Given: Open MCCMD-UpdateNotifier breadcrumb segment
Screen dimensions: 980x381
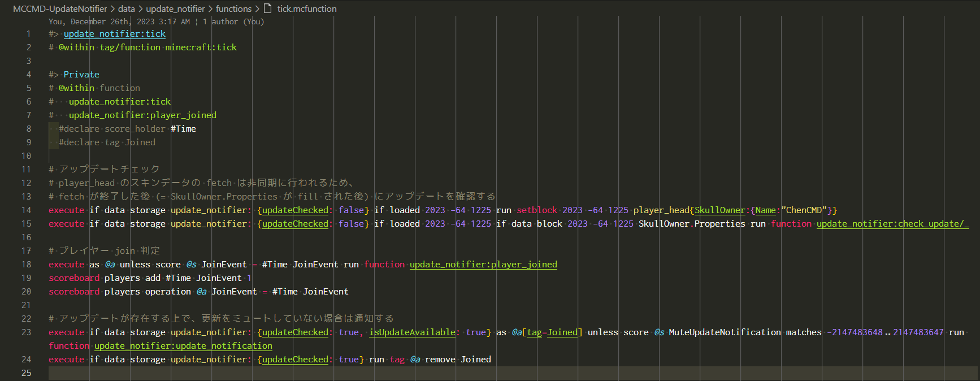Looking at the screenshot, I should coord(60,8).
